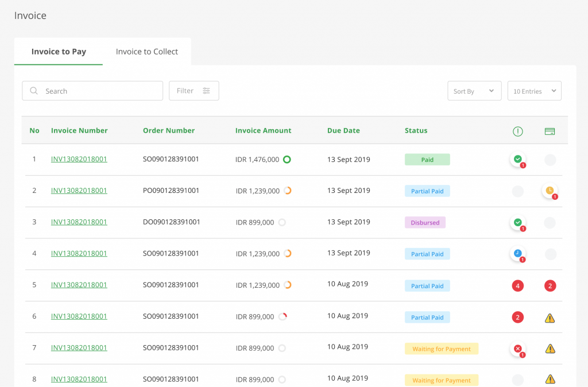
Task: Click red badge 2 in row 5 payment column
Action: (x=550, y=286)
